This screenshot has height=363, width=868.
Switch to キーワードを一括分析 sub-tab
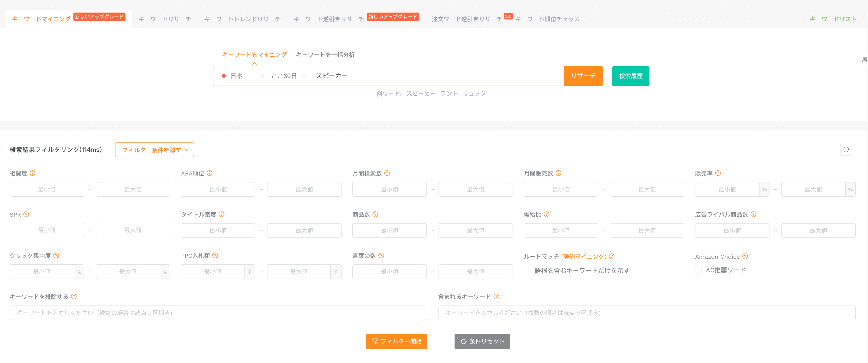point(325,55)
